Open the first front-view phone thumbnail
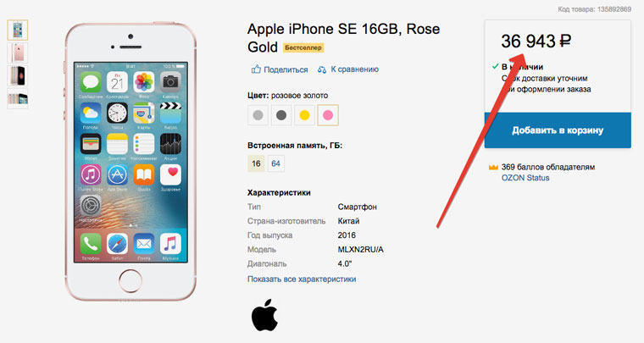Image resolution: width=644 pixels, height=343 pixels. pyautogui.click(x=17, y=30)
